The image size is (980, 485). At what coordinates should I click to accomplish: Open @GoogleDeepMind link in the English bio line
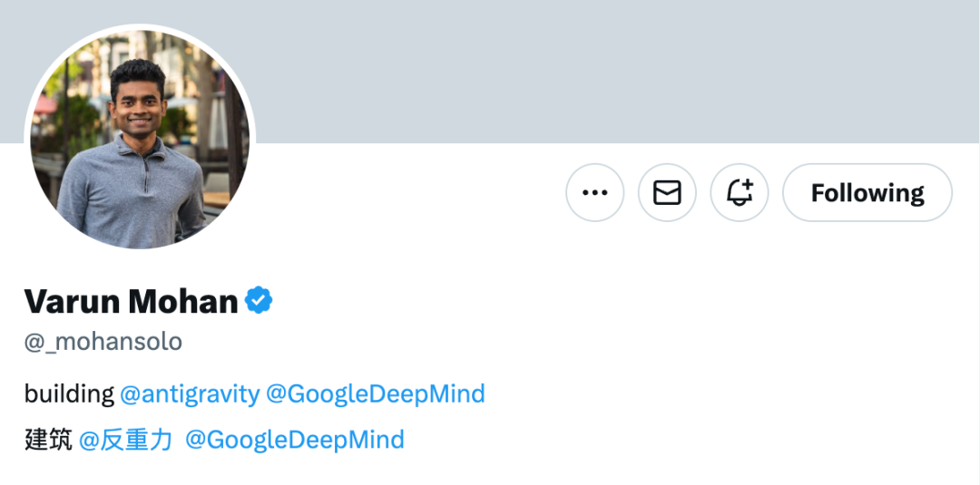pyautogui.click(x=375, y=394)
